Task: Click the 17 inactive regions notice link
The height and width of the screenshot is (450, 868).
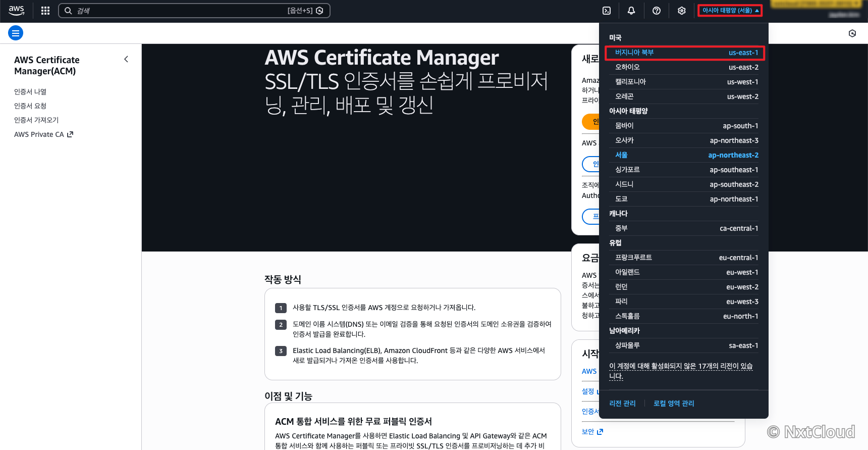Action: point(681,371)
